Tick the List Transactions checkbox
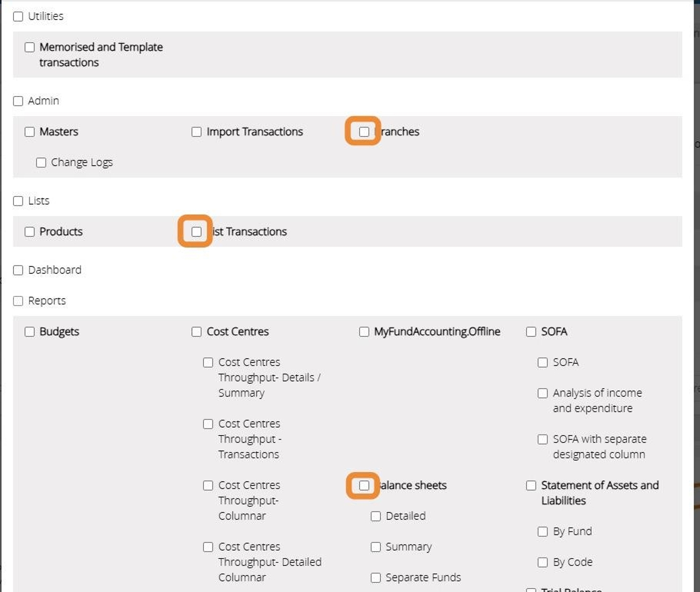Viewport: 700px width, 592px height. click(x=197, y=232)
